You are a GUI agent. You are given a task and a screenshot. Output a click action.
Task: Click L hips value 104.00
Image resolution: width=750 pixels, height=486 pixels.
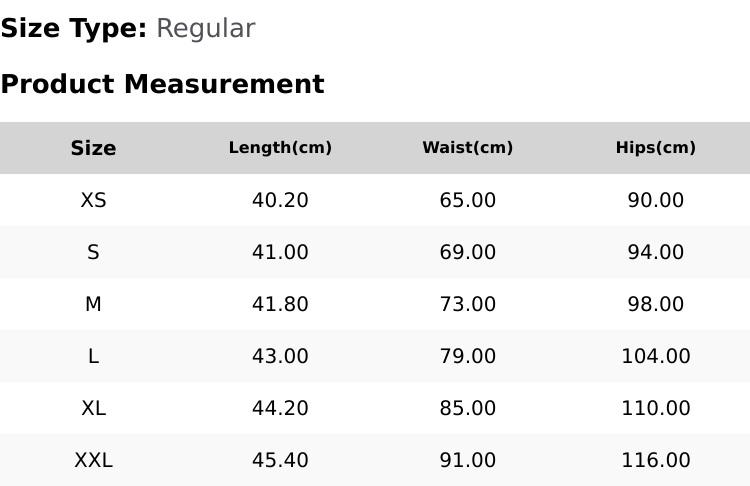click(655, 356)
